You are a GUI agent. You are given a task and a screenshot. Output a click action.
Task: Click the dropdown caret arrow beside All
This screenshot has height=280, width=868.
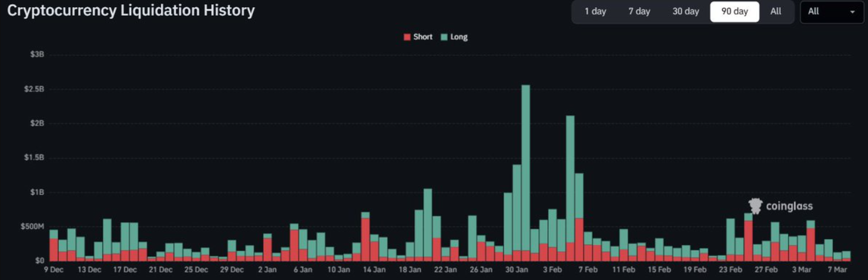coord(852,12)
